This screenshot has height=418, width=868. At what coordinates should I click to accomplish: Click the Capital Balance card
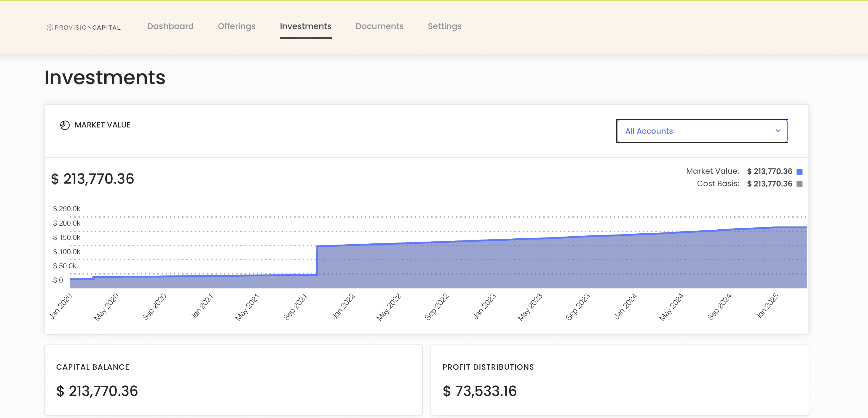[233, 380]
